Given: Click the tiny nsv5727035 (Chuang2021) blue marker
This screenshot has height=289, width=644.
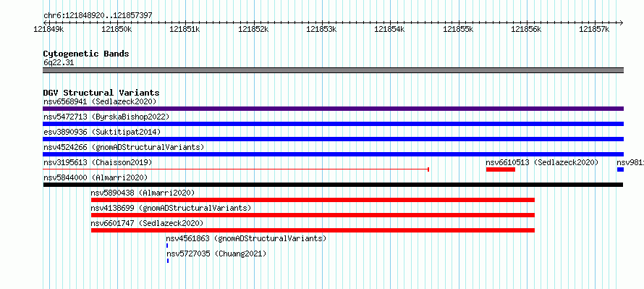Looking at the screenshot, I should (x=168, y=261).
